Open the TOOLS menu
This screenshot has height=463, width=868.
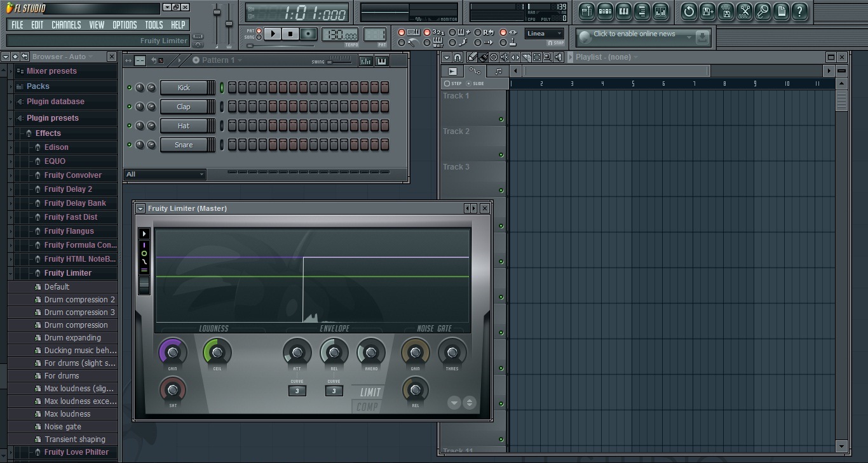[x=154, y=25]
